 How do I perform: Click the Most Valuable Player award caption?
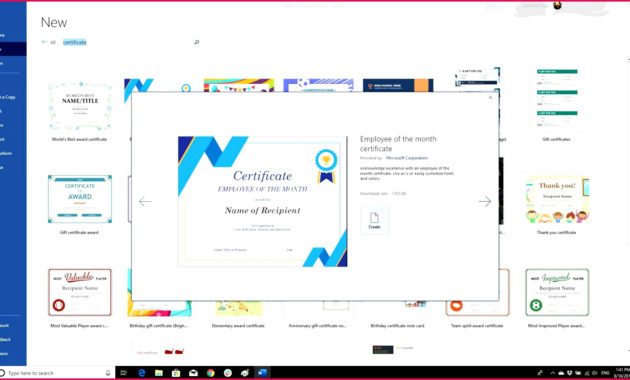tap(79, 326)
